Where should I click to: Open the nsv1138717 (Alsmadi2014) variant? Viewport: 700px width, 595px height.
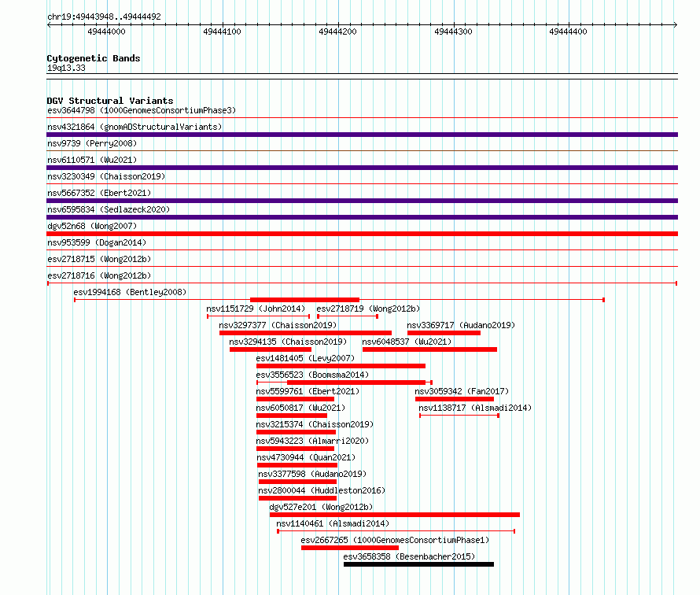point(475,408)
